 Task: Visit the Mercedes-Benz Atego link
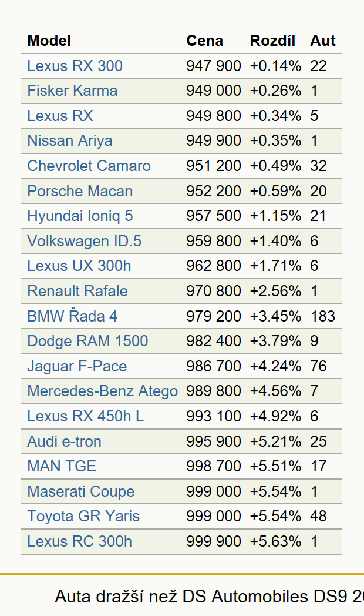pos(102,391)
